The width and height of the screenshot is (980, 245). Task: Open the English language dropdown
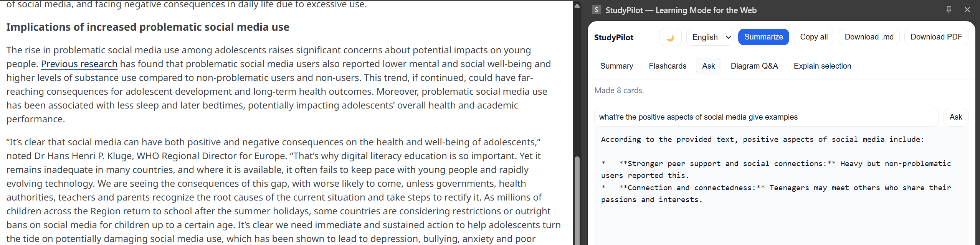click(710, 37)
